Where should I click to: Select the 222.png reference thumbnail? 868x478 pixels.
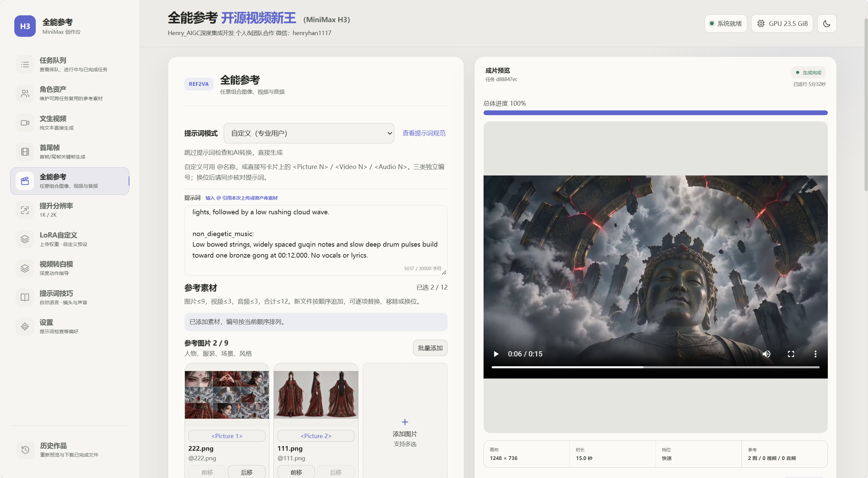(227, 395)
